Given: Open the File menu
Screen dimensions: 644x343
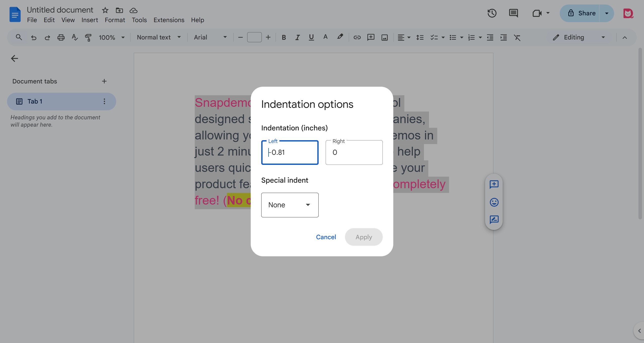Looking at the screenshot, I should point(32,20).
